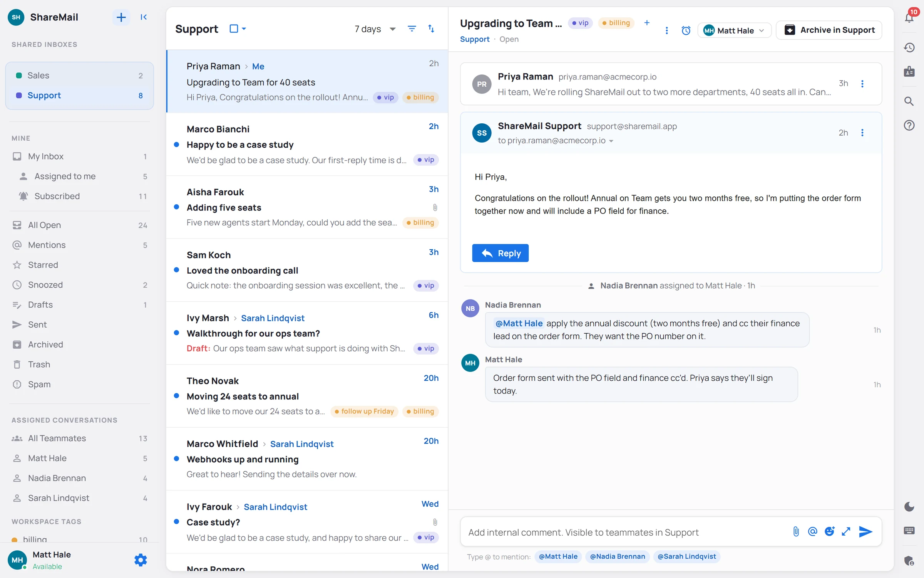Open Marco Whitfield's Webhooks up and running

(307, 459)
